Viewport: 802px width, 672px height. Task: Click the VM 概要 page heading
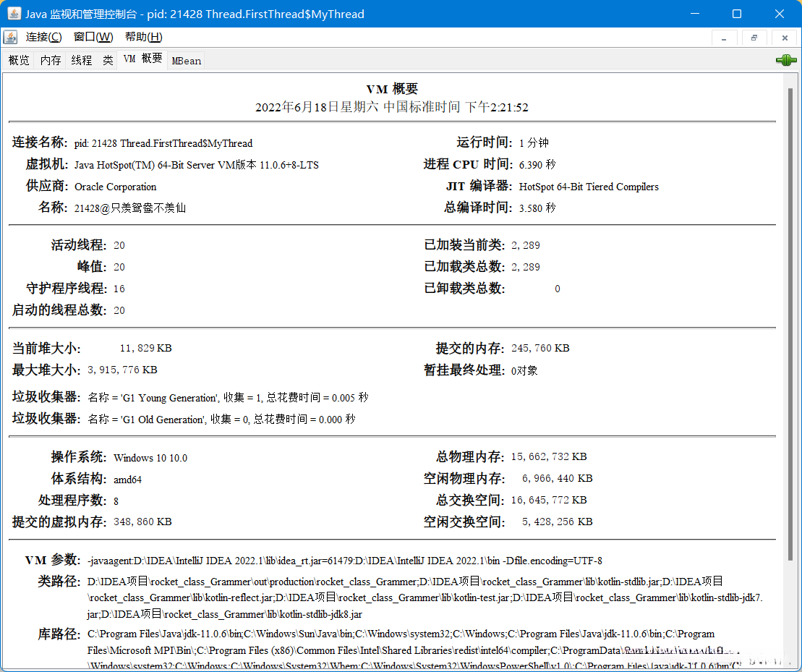(x=392, y=89)
